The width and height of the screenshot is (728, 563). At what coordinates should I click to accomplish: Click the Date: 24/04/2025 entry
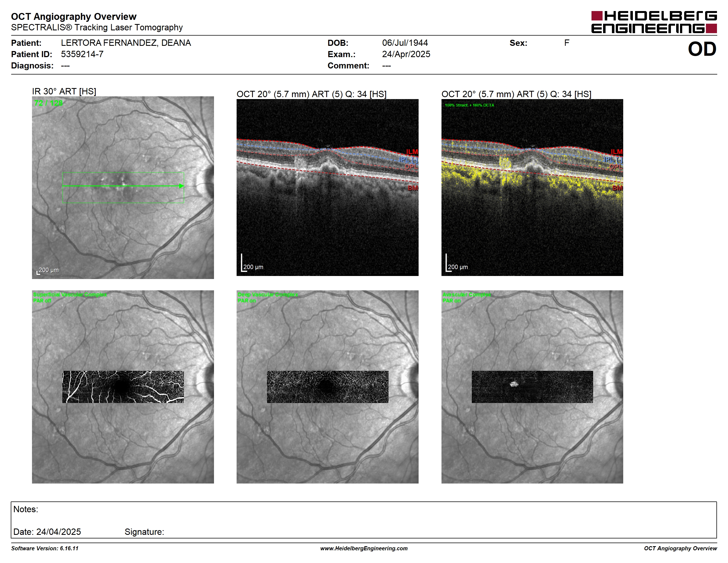click(x=47, y=532)
